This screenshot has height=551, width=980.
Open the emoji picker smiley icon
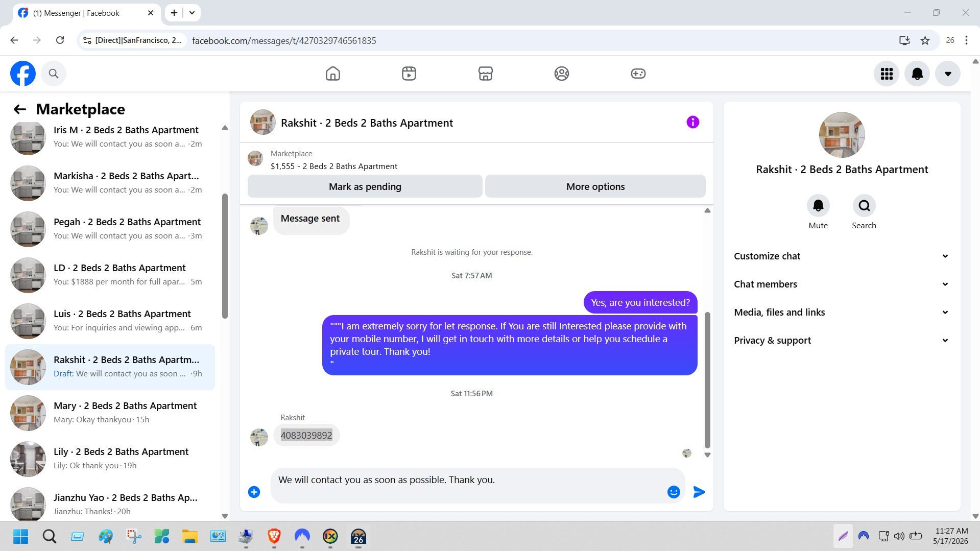point(674,492)
